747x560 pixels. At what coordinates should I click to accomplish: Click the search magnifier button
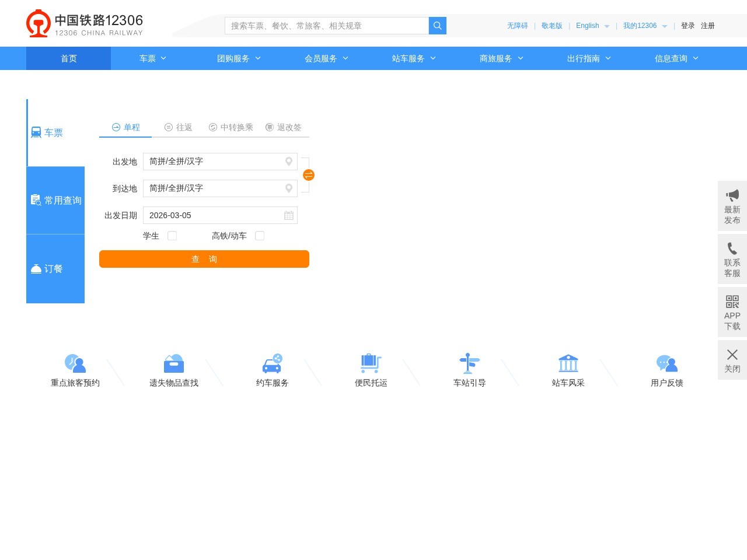pos(437,26)
